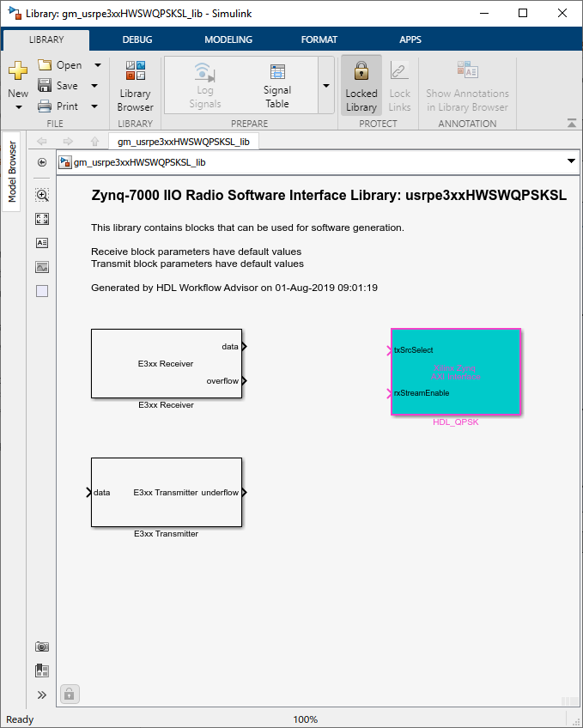Image resolution: width=583 pixels, height=728 pixels.
Task: Click the Ready status text
Action: 20,719
